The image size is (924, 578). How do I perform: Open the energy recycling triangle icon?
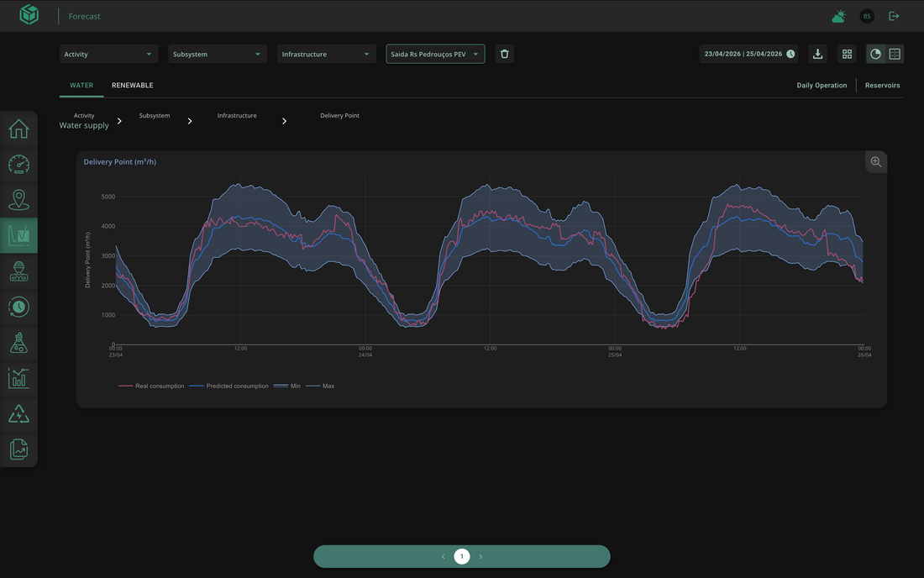coord(18,413)
